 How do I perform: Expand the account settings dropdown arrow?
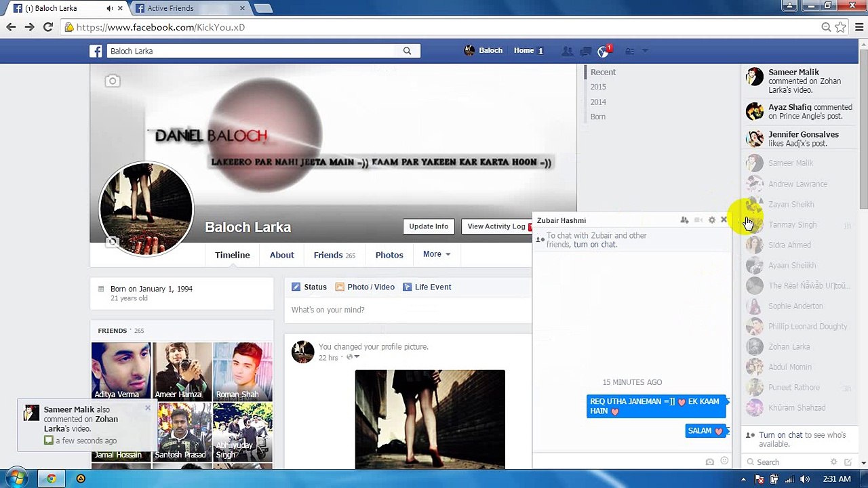tap(645, 51)
